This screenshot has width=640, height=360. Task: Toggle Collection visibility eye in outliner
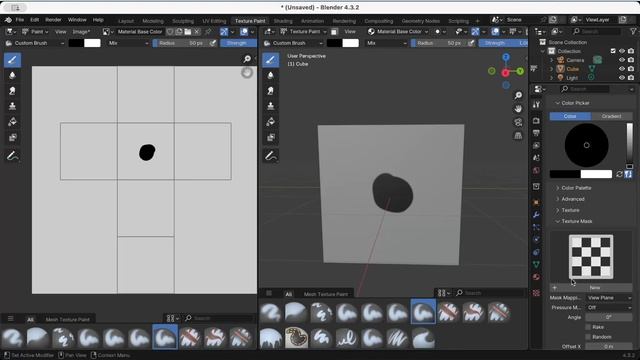[x=622, y=51]
